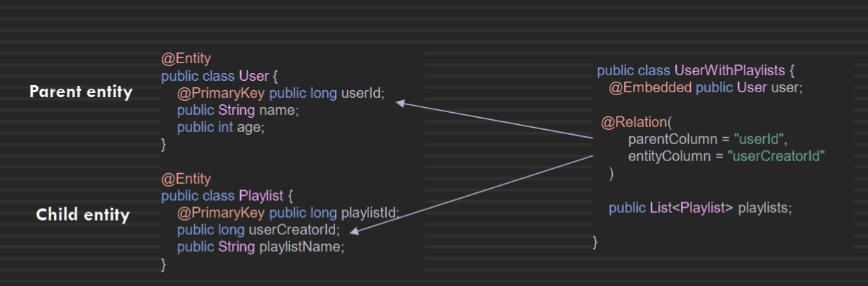868x286 pixels.
Task: Click the User class name
Action: 254,75
